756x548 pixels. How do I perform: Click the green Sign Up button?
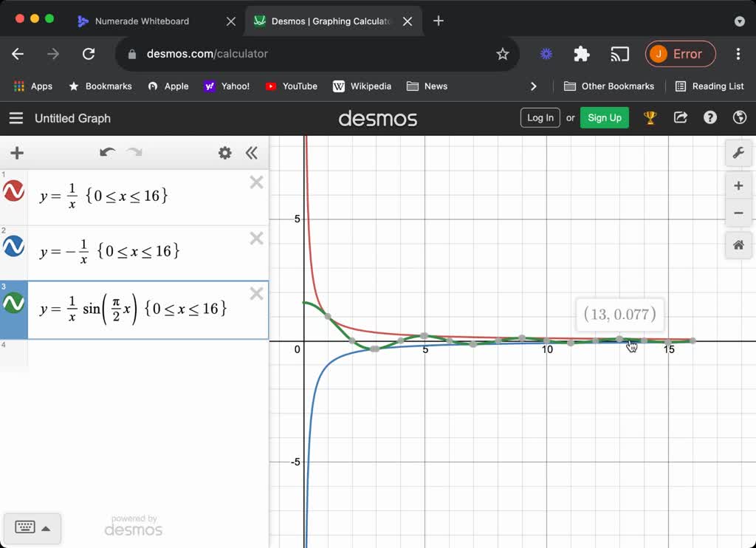(604, 117)
